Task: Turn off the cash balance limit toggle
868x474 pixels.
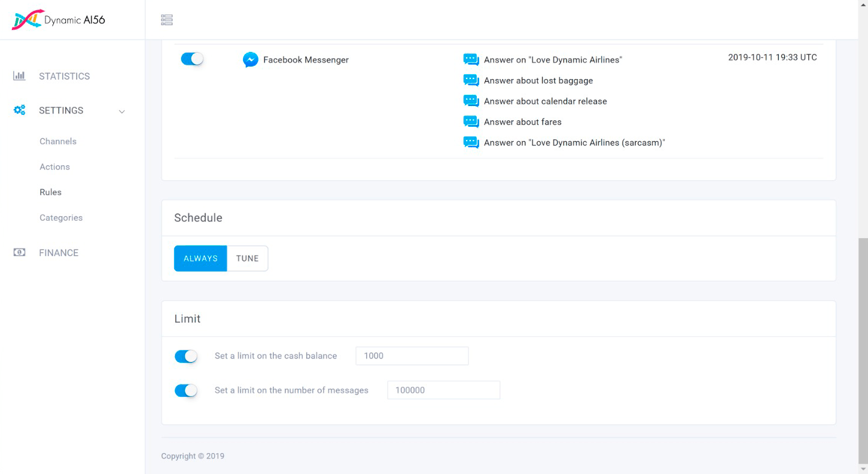Action: (186, 356)
